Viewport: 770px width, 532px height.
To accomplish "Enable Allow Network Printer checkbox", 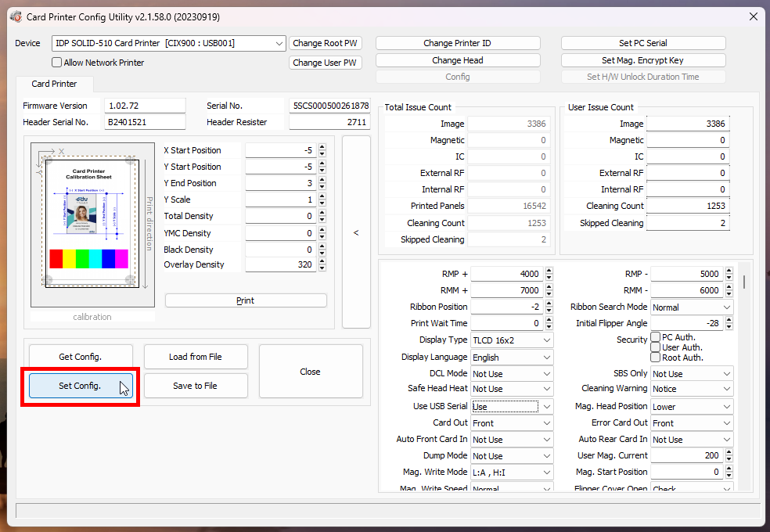I will coord(57,63).
